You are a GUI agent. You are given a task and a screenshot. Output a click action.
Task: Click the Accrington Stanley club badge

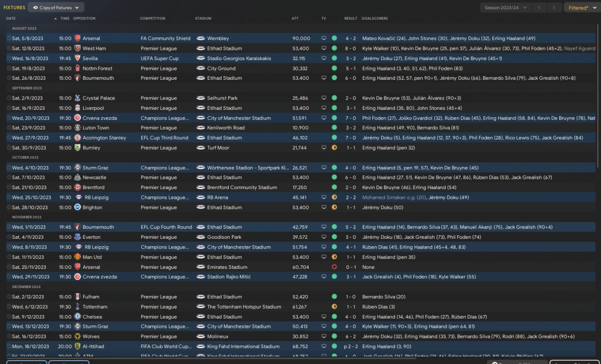pyautogui.click(x=77, y=137)
